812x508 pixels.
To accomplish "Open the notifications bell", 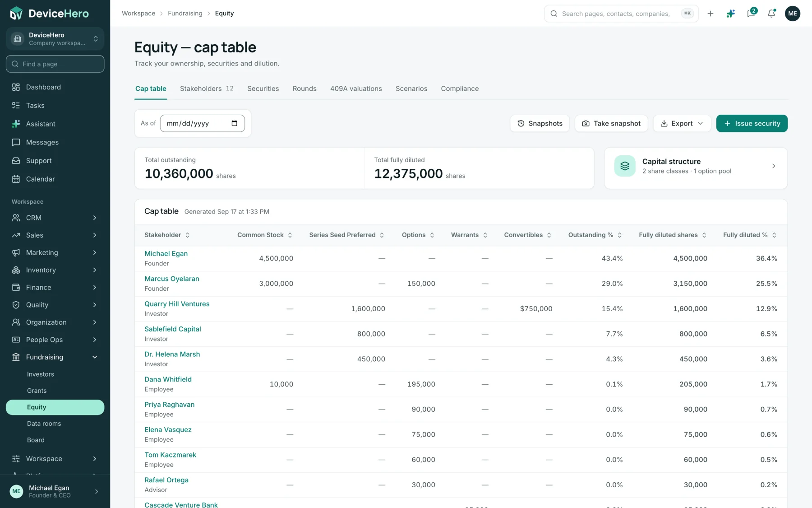I will (771, 14).
